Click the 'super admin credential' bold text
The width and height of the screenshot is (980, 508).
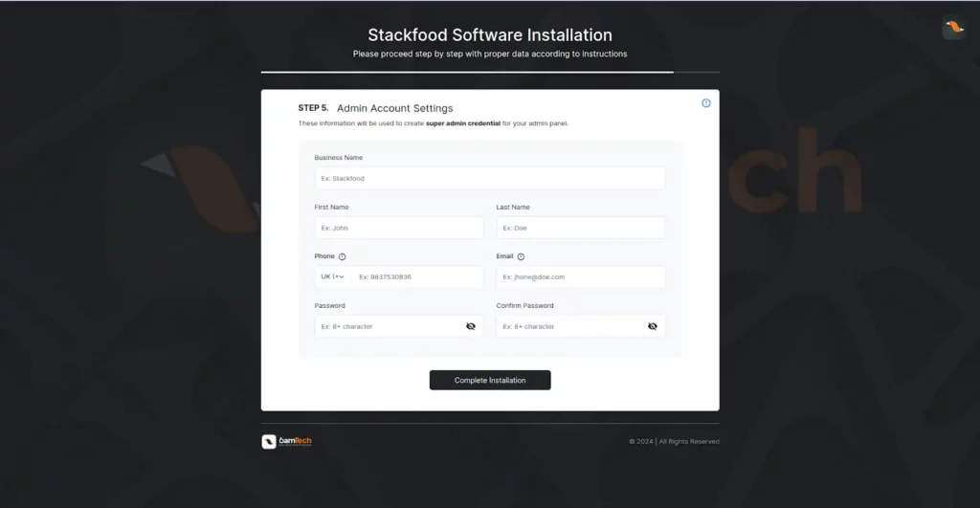point(463,123)
